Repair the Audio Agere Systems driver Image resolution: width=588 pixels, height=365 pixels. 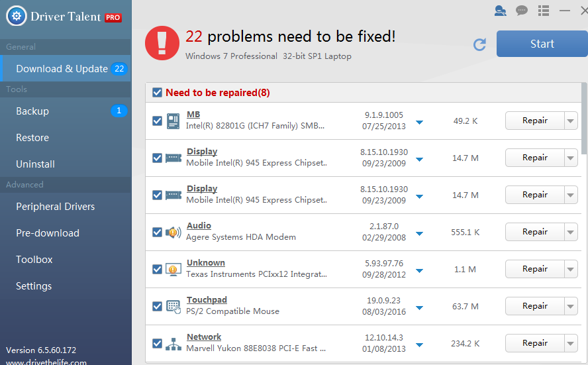click(535, 233)
